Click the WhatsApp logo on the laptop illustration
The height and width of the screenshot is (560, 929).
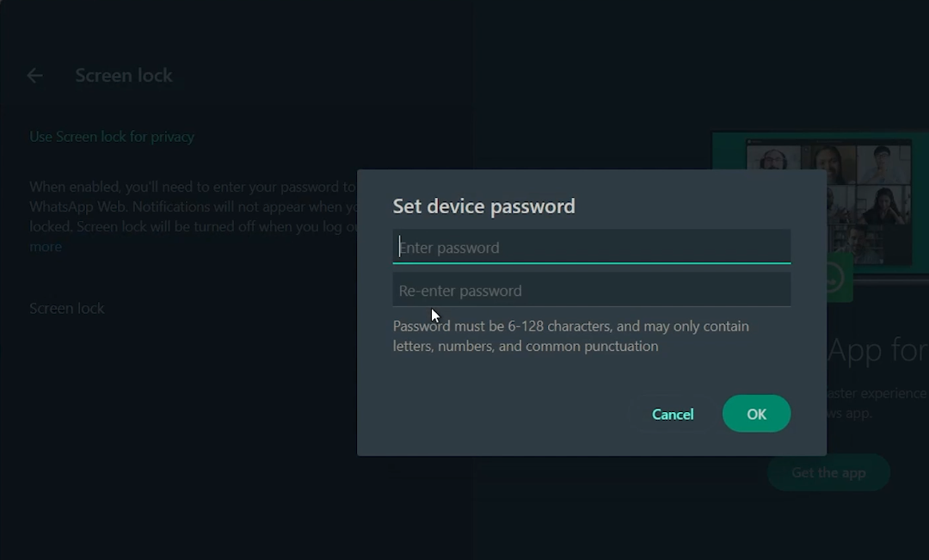[832, 278]
